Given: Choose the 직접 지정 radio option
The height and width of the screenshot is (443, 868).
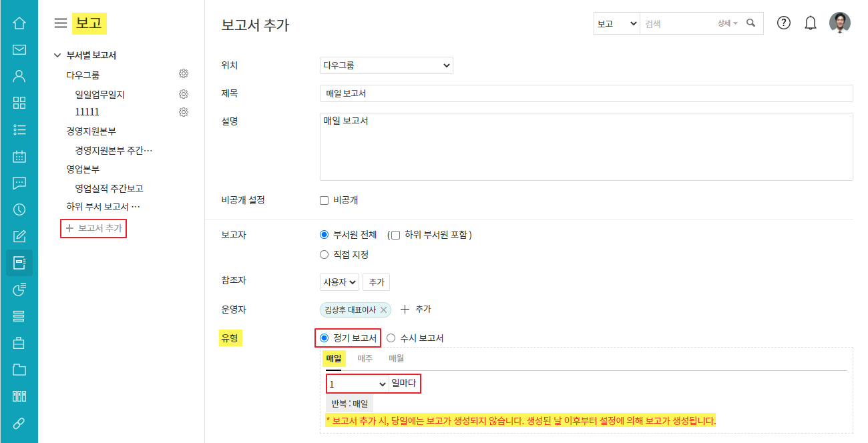Looking at the screenshot, I should pyautogui.click(x=324, y=254).
